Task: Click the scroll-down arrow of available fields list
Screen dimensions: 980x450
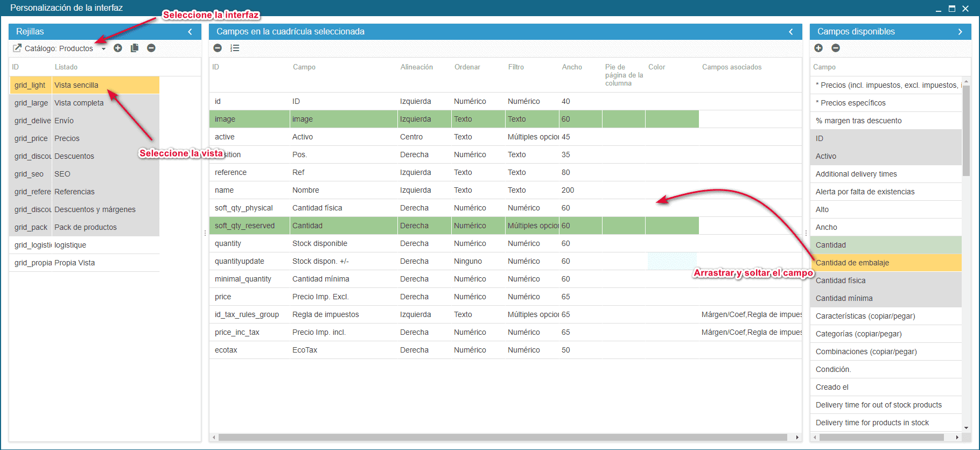Action: 966,428
